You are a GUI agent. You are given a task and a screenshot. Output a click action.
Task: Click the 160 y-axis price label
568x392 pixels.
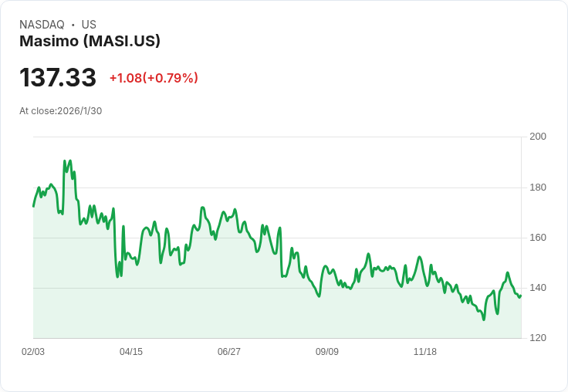coord(538,238)
